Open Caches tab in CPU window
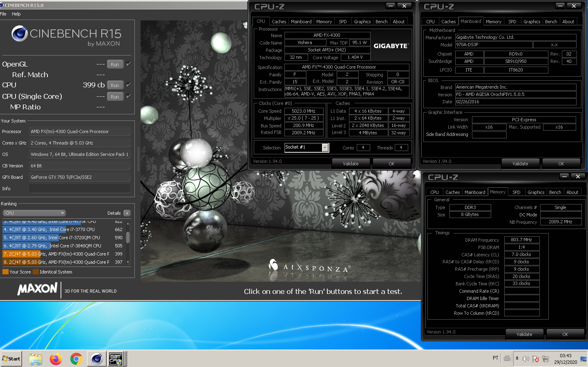Screen dimensions: 588x367 tap(279, 22)
